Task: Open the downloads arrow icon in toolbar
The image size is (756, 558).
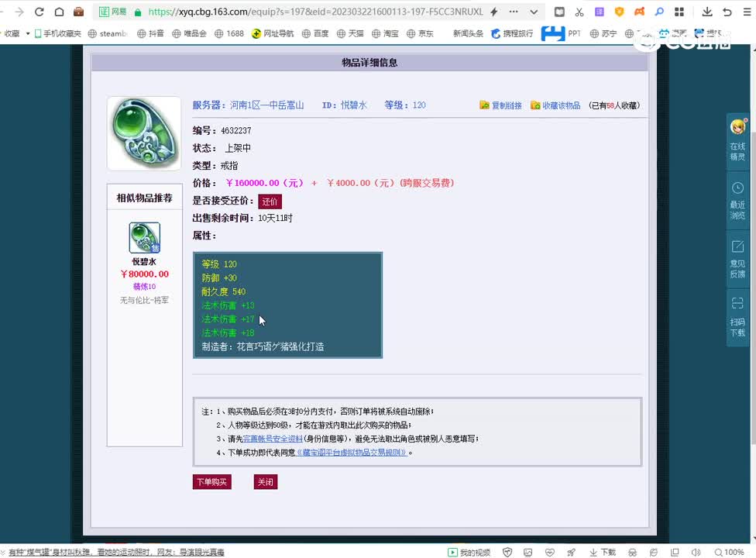Action: tap(707, 12)
